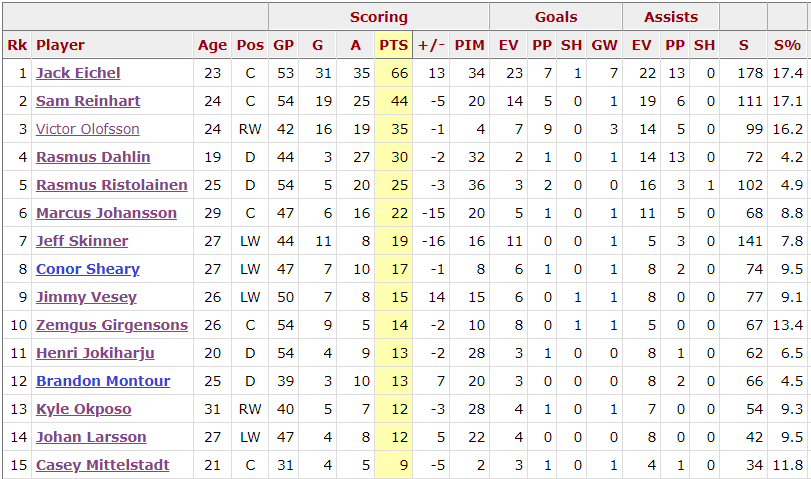The width and height of the screenshot is (811, 479).
Task: Sort by the GW goals header
Action: tap(604, 45)
